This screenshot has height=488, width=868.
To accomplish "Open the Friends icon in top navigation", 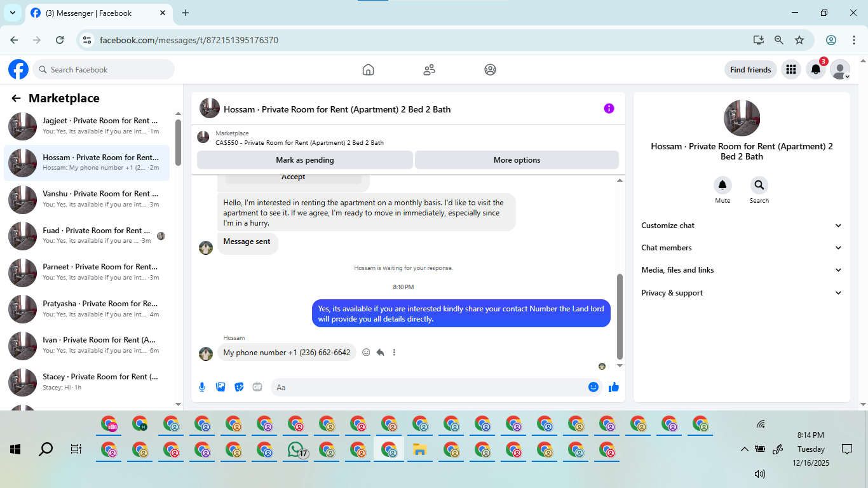I will coord(429,70).
